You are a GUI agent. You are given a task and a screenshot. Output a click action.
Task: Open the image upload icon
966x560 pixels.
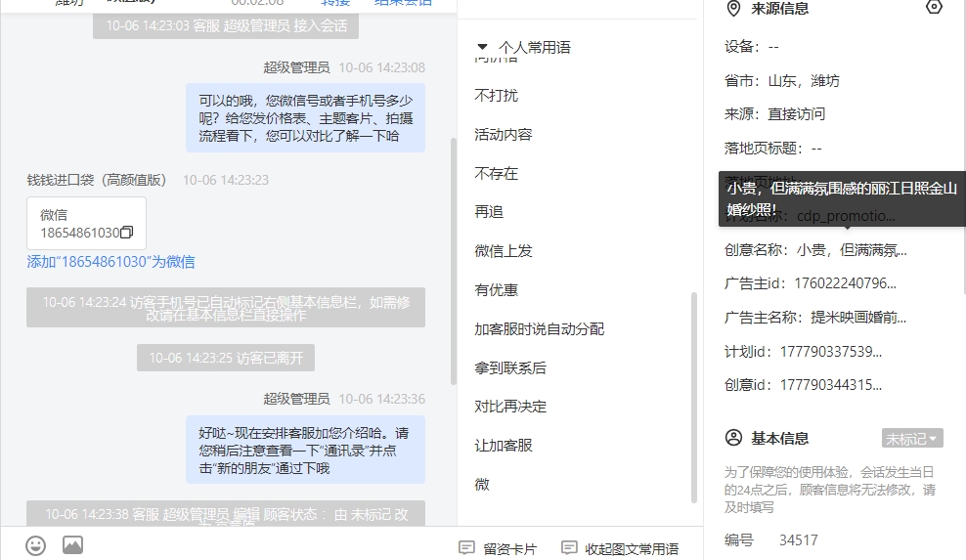pyautogui.click(x=72, y=545)
